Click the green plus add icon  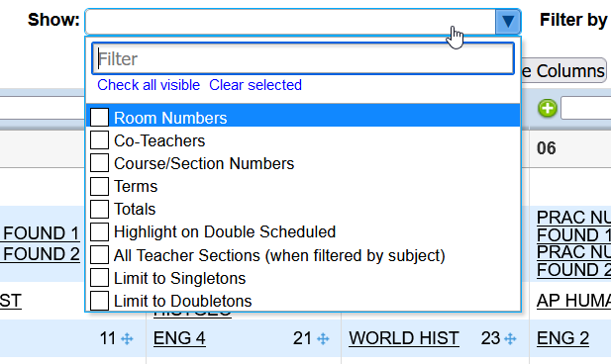(548, 108)
